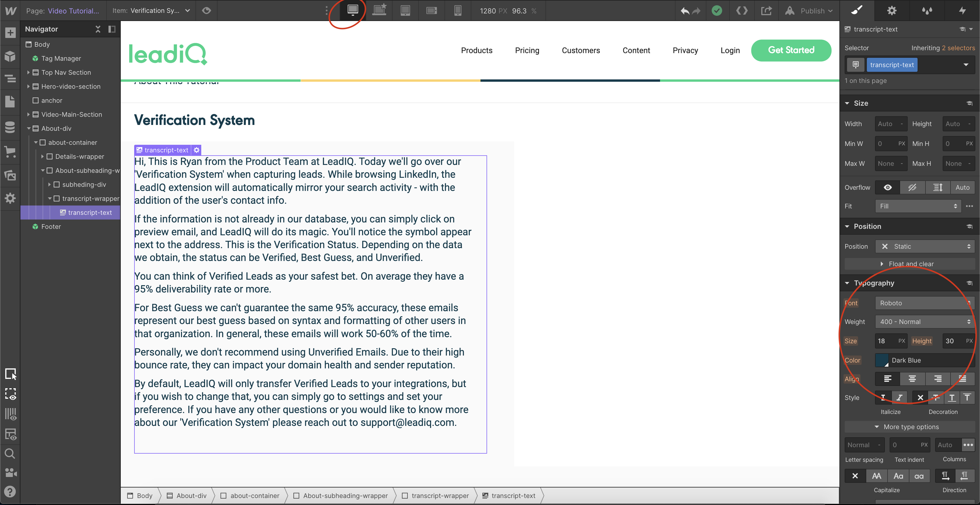This screenshot has width=980, height=505.
Task: Select the Mobile landscape breakpoint icon
Action: (x=431, y=11)
